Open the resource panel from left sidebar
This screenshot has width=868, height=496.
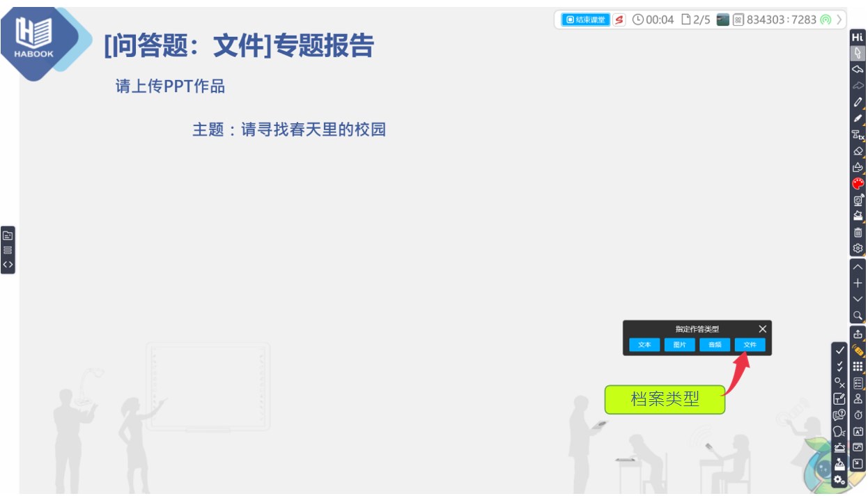7,235
